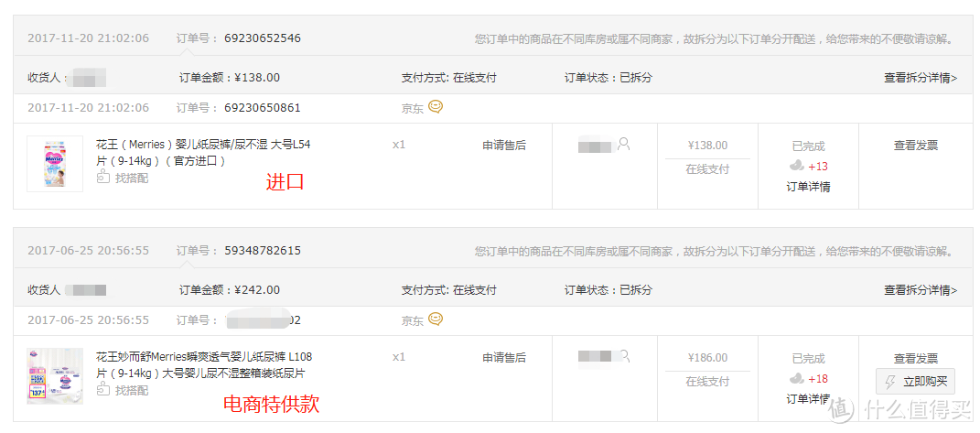Open the Merries L54 diaper product thumbnail

point(55,163)
